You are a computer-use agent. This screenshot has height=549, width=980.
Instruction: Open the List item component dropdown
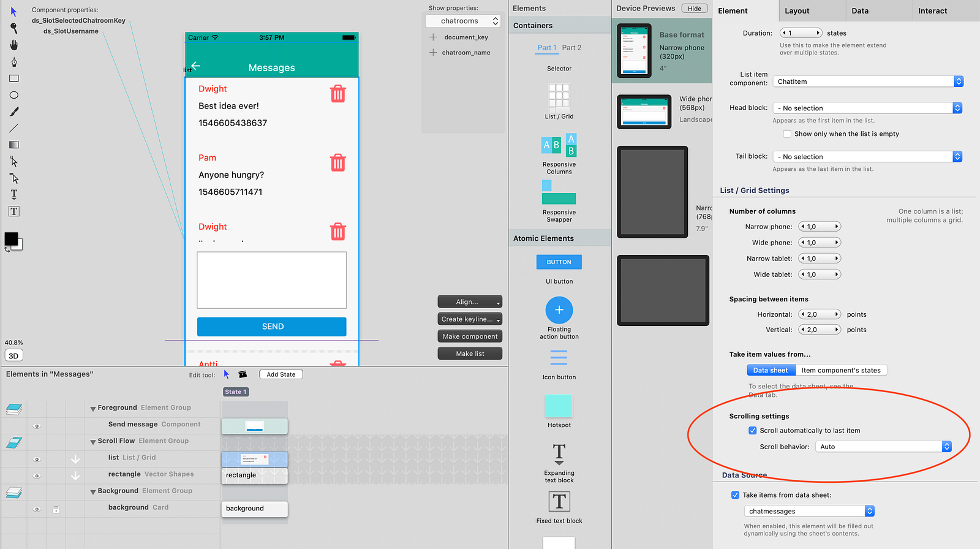[x=868, y=81]
